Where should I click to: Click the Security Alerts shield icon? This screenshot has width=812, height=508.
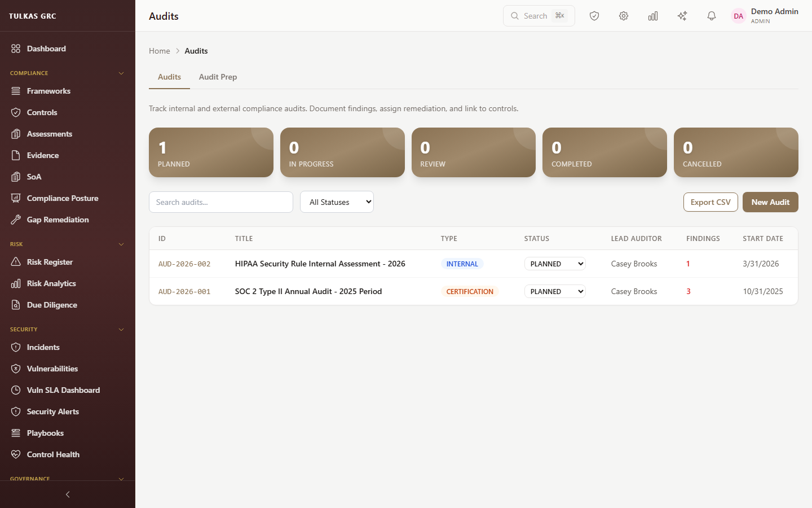[x=16, y=411]
